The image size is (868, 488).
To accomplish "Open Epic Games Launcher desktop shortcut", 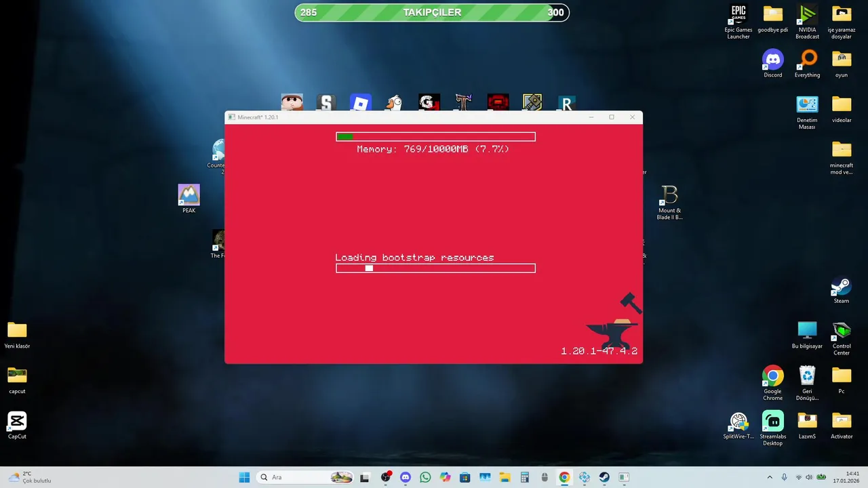I will click(x=738, y=22).
